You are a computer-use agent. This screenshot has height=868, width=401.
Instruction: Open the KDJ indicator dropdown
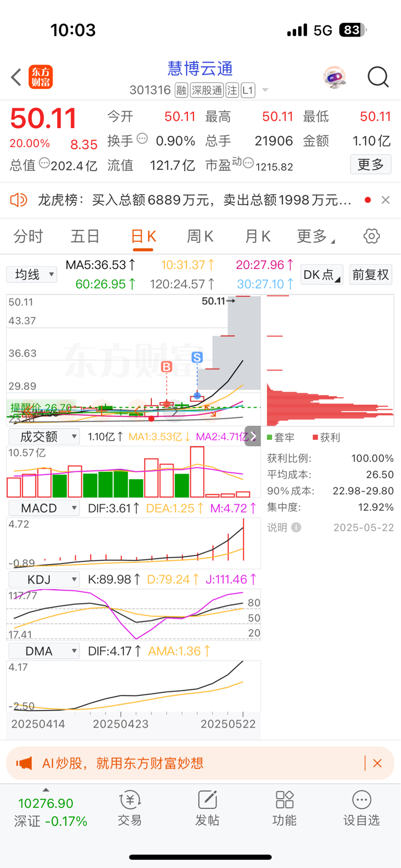(43, 579)
